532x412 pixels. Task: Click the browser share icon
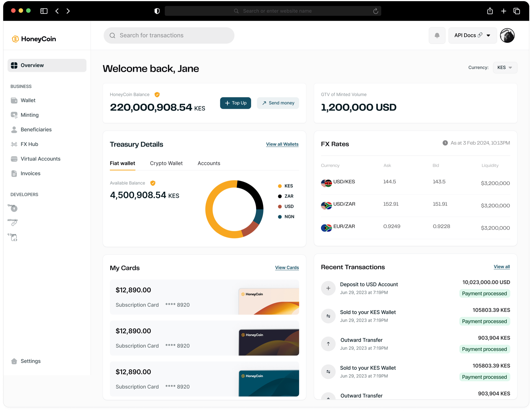(x=490, y=11)
